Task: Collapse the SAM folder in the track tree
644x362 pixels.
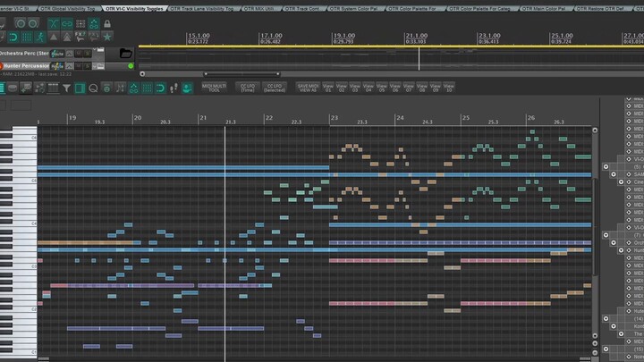Action: click(x=614, y=174)
